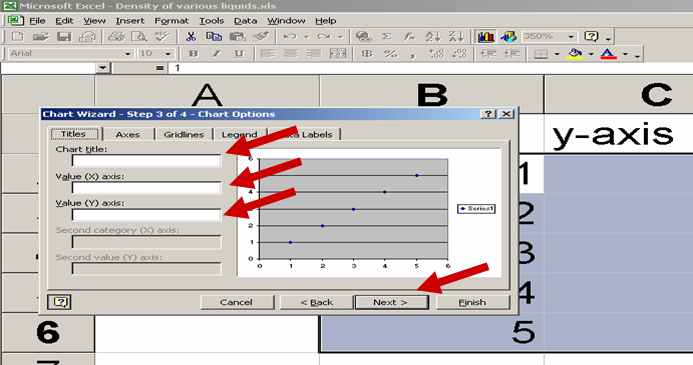Open the 350% zoom dropdown
693x365 pixels.
571,37
